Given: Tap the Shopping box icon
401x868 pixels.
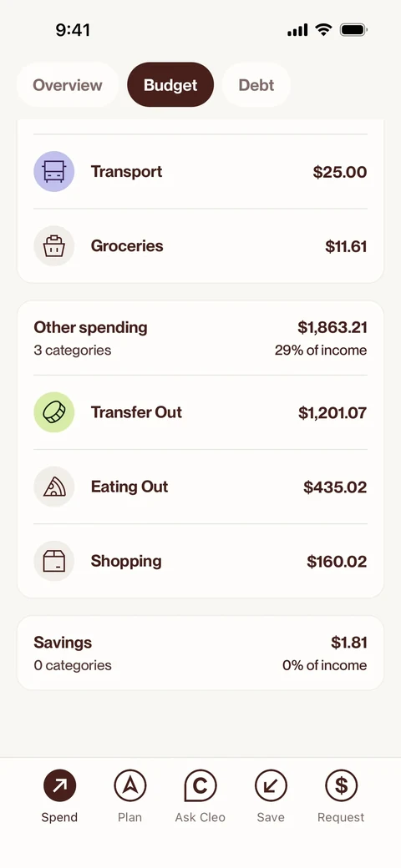Looking at the screenshot, I should (x=54, y=561).
